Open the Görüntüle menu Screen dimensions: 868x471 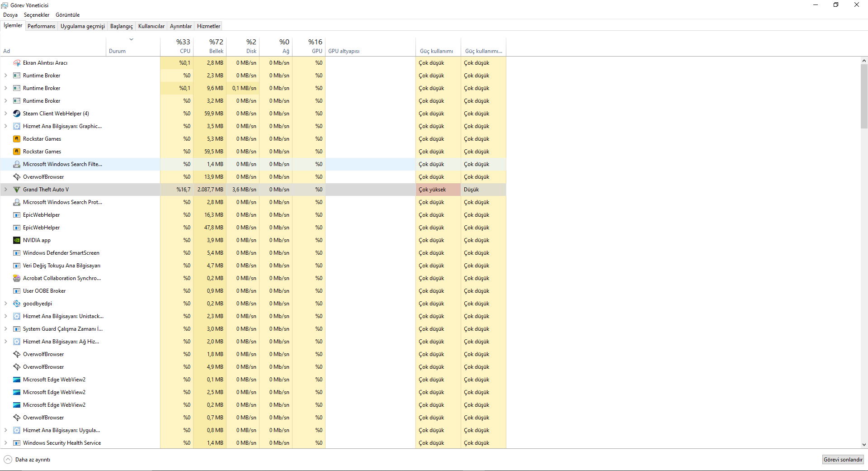pyautogui.click(x=68, y=15)
